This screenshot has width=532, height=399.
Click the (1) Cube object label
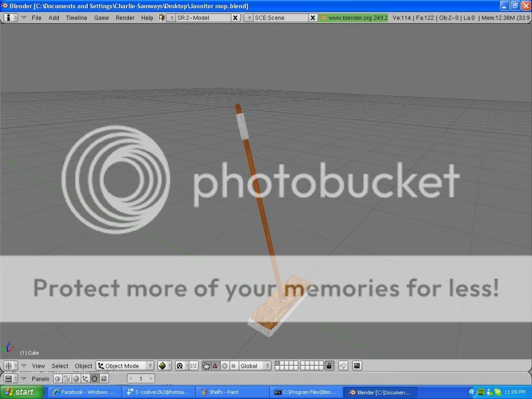(x=30, y=353)
